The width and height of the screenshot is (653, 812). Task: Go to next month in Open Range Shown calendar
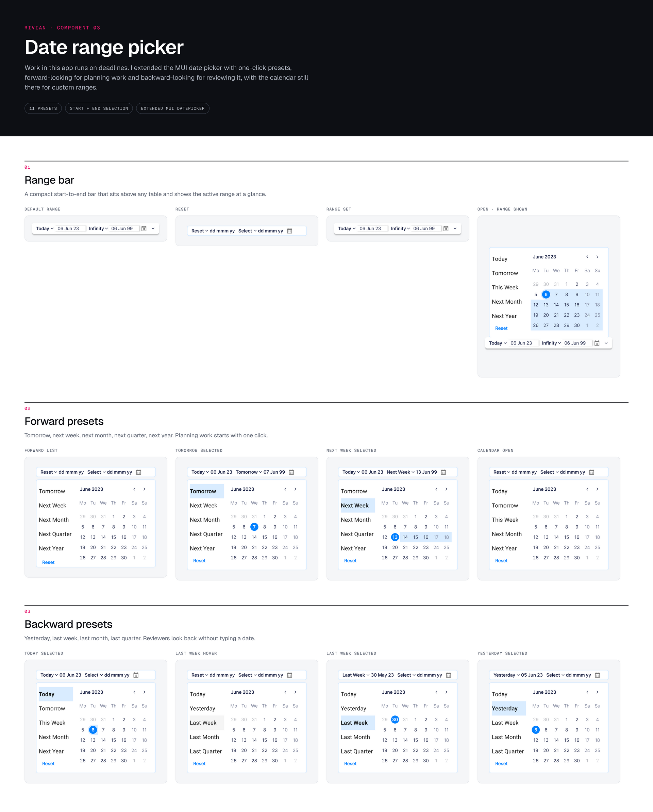597,257
